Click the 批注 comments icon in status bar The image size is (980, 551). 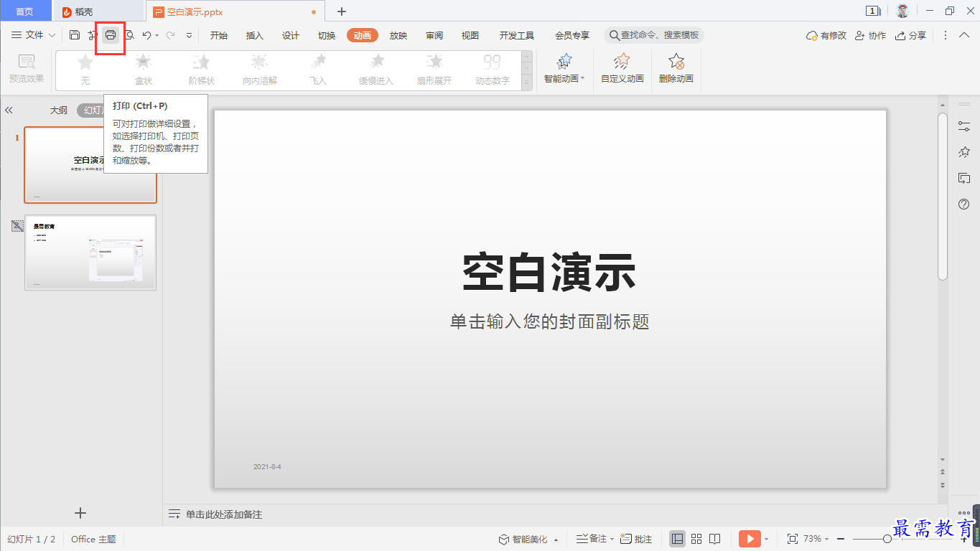click(636, 539)
